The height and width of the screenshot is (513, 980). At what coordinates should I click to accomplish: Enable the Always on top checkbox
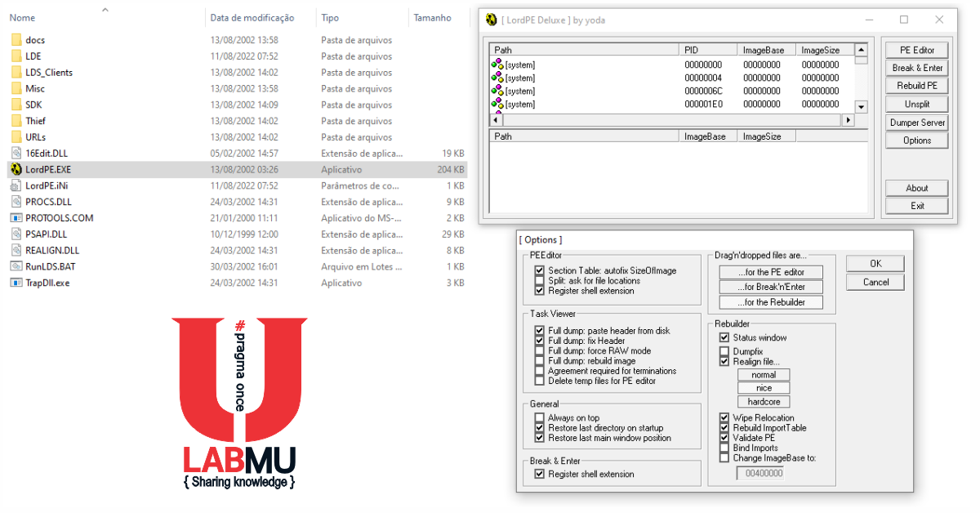(x=539, y=417)
